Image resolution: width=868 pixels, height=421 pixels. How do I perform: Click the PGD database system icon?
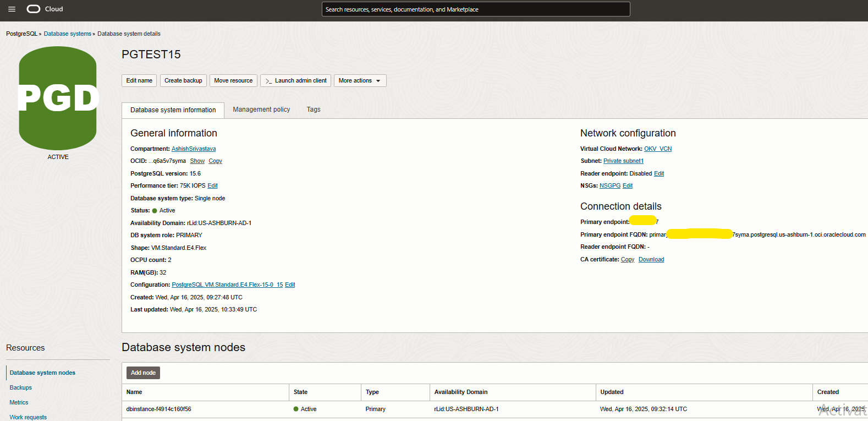click(58, 98)
